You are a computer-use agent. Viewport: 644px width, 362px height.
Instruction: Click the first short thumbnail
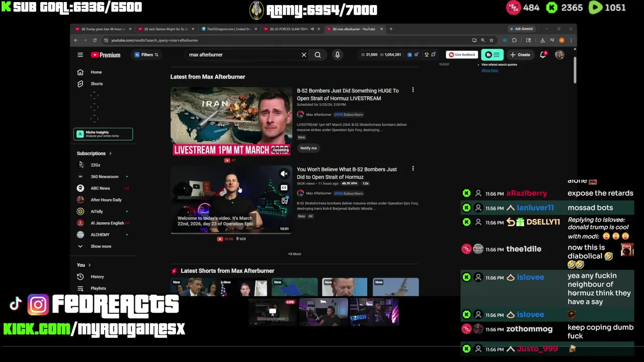tap(194, 287)
